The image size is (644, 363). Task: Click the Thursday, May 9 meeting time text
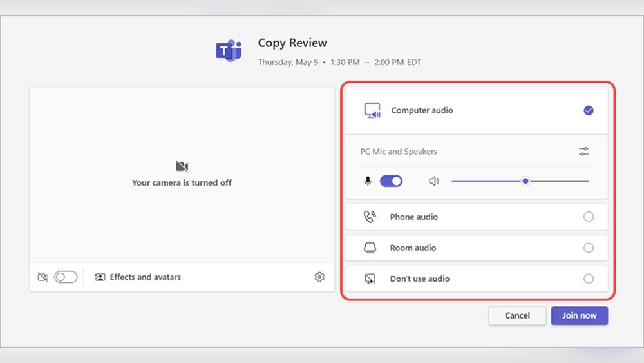(x=339, y=62)
